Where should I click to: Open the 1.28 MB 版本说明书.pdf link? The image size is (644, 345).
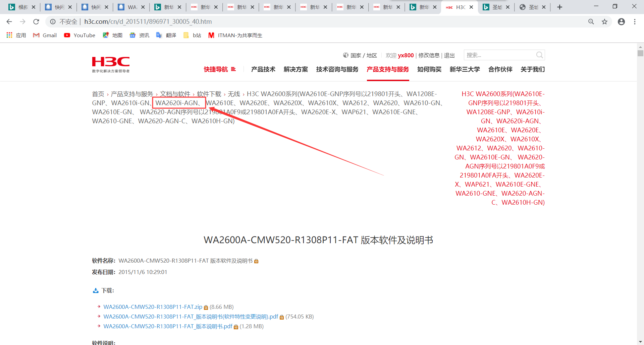[x=168, y=326]
